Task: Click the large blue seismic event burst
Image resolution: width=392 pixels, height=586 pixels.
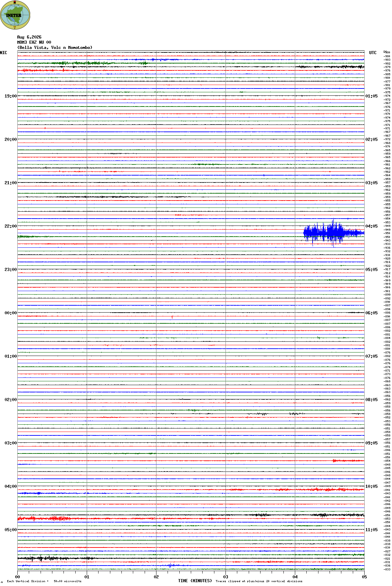Action: pyautogui.click(x=334, y=232)
